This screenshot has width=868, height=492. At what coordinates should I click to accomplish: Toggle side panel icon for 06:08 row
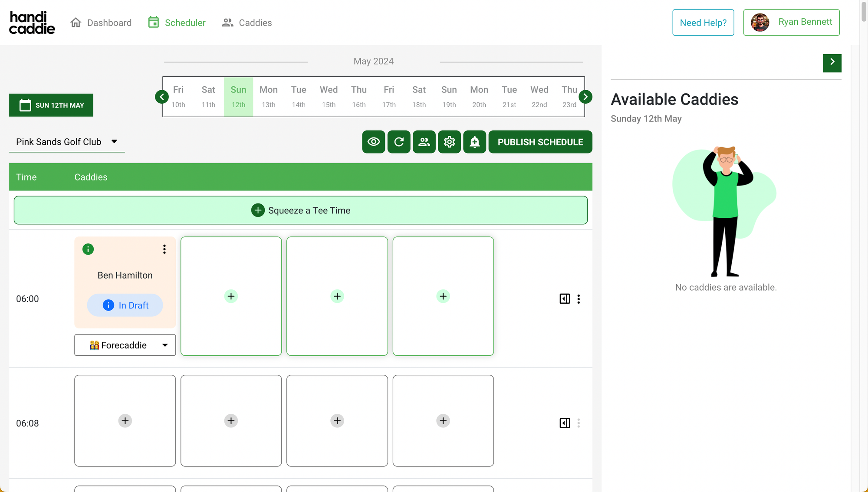565,423
